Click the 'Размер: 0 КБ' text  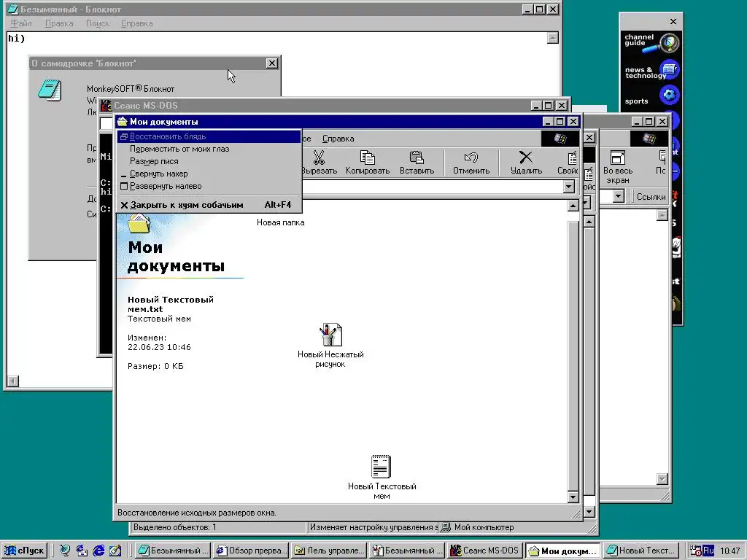pyautogui.click(x=155, y=366)
